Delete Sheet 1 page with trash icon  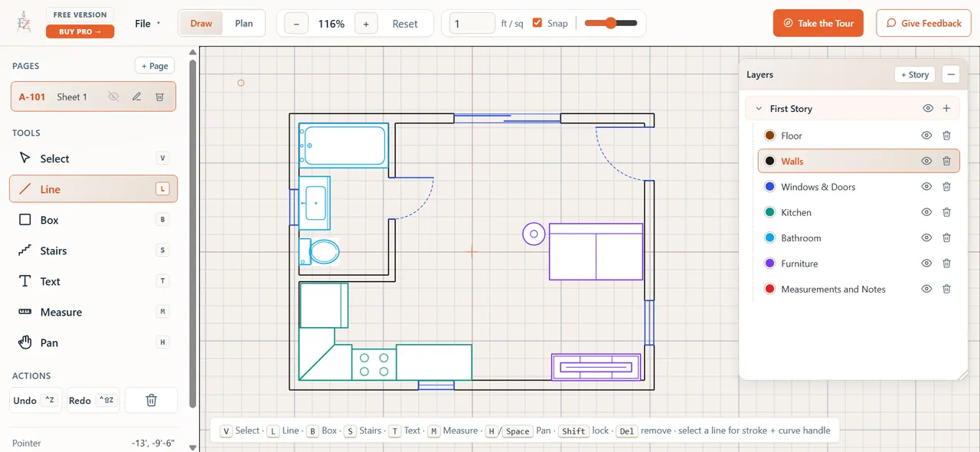coord(159,97)
